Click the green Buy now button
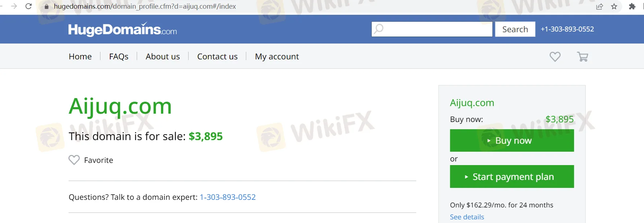 (x=512, y=140)
